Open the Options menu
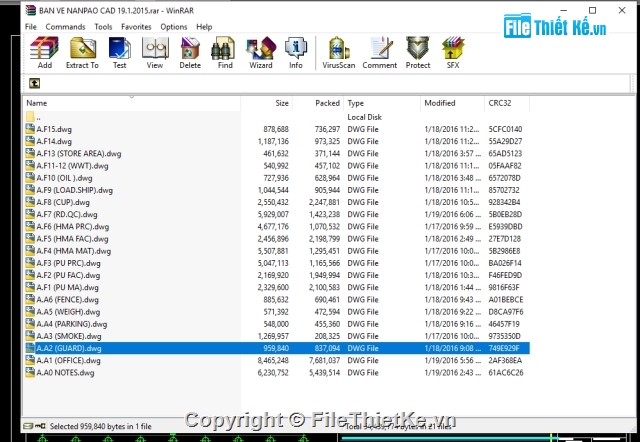This screenshot has height=442, width=640. 173,27
